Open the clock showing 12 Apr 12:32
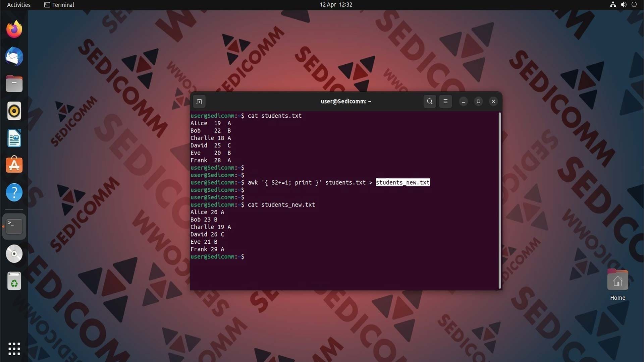 coord(336,5)
